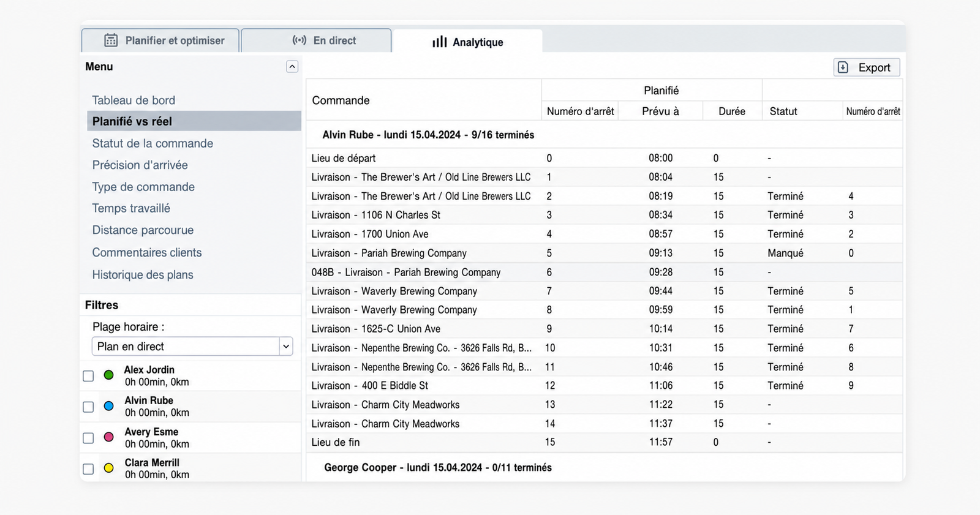Select the Analytique tab

click(468, 42)
